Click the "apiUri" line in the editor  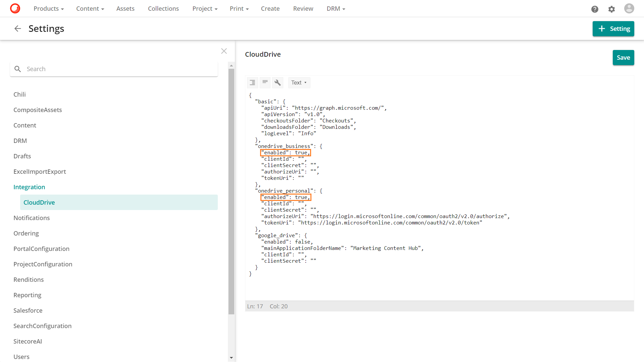(x=324, y=108)
